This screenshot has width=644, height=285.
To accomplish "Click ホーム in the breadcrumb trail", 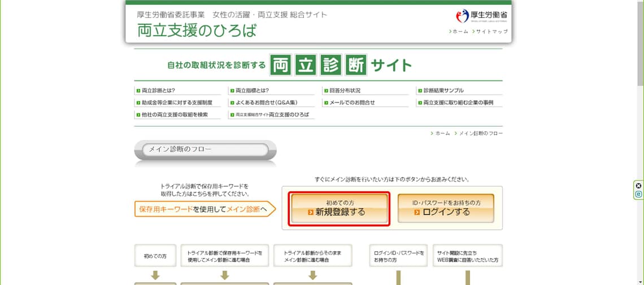I will (442, 133).
